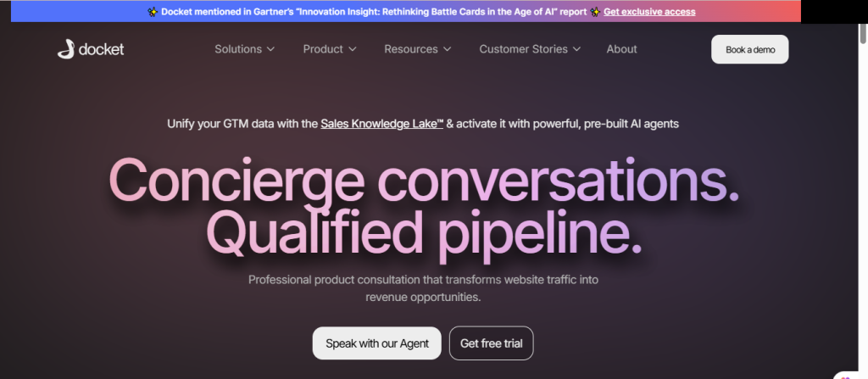Expand the Product dropdown chevron
The height and width of the screenshot is (379, 868).
pos(352,49)
